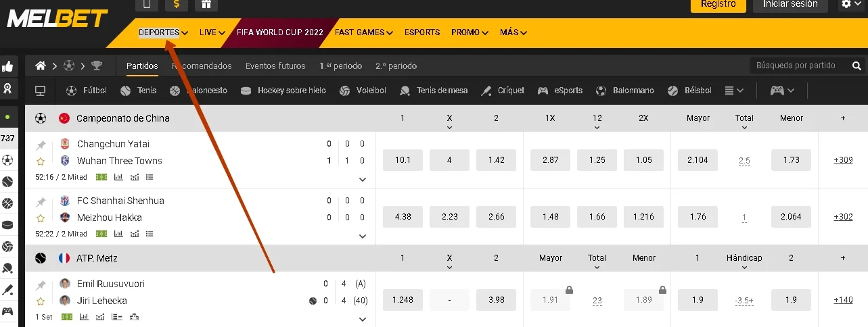This screenshot has height=327, width=868.
Task: Select odds 3.98 for Jiri Lehecka
Action: tap(496, 300)
